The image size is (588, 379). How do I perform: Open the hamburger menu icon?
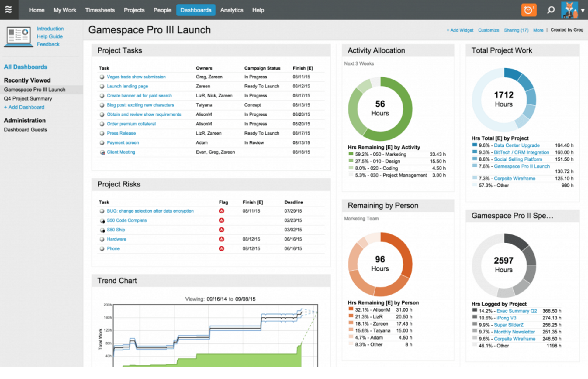9,10
